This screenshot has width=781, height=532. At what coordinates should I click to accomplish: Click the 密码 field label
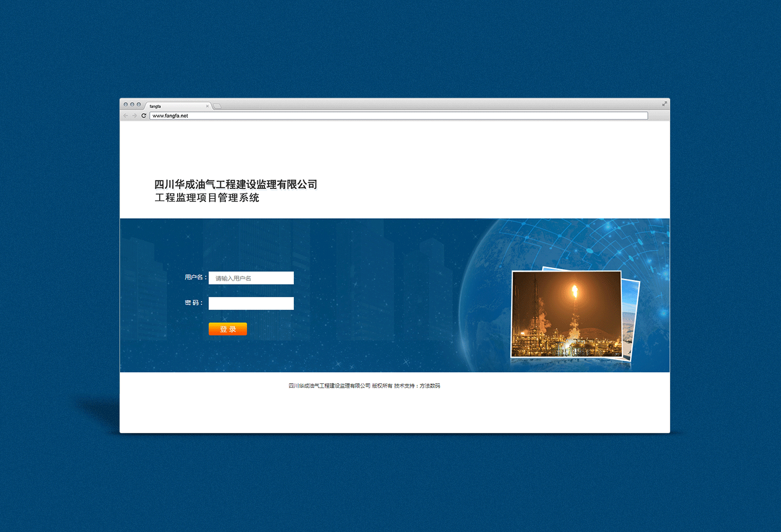194,302
